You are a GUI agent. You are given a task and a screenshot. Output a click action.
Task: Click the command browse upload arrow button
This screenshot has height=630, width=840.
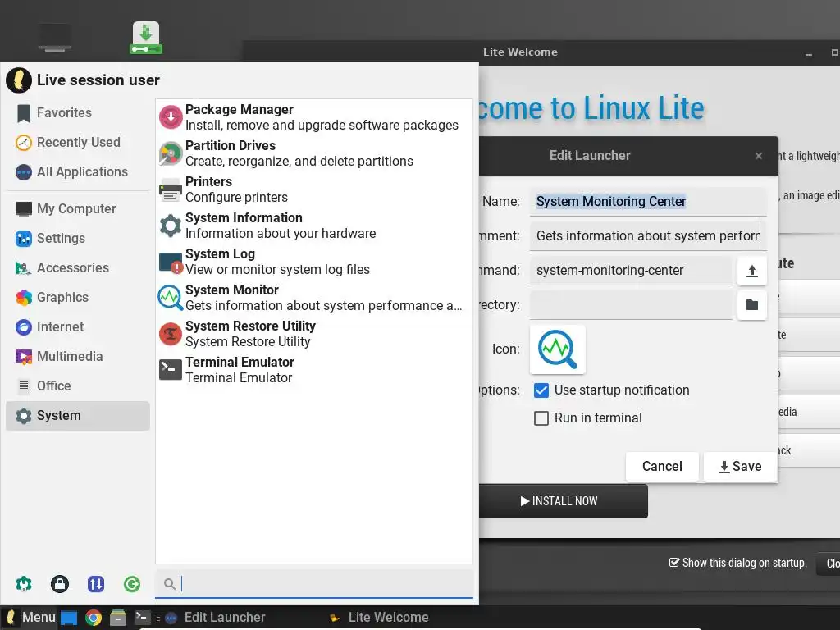point(751,271)
